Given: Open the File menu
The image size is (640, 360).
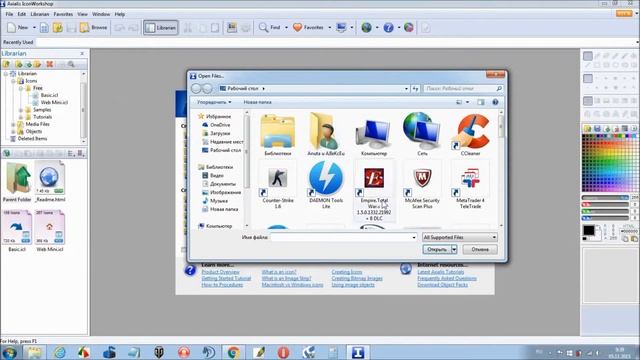Looking at the screenshot, I should [9, 14].
